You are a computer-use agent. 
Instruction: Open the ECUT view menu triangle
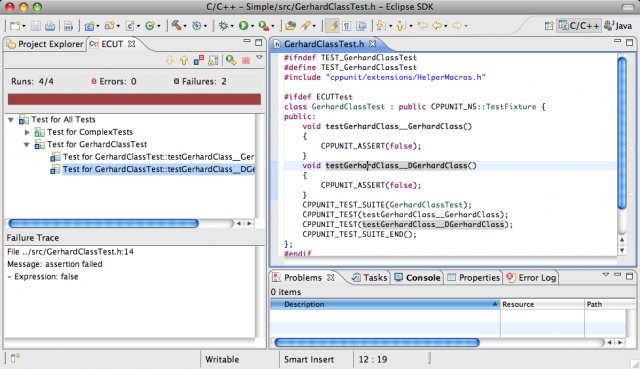point(259,58)
